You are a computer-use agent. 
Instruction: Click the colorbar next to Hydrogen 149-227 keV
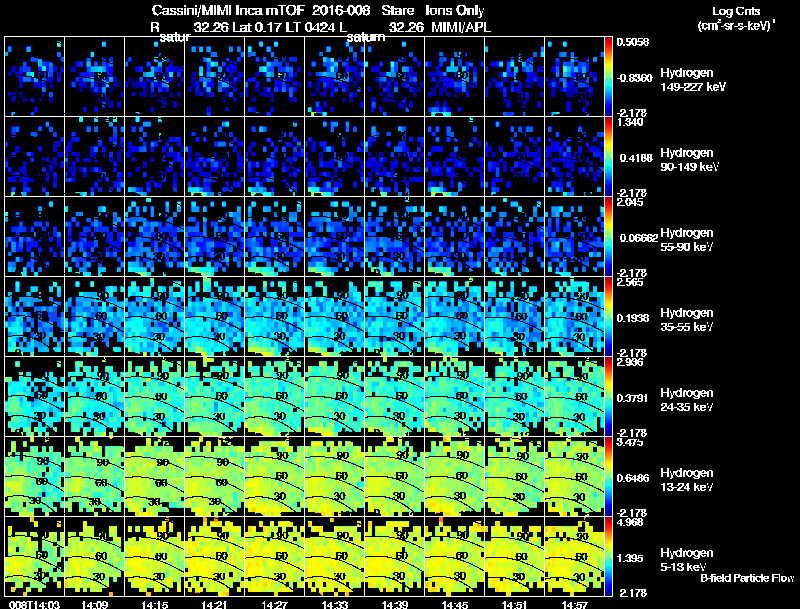(x=608, y=77)
